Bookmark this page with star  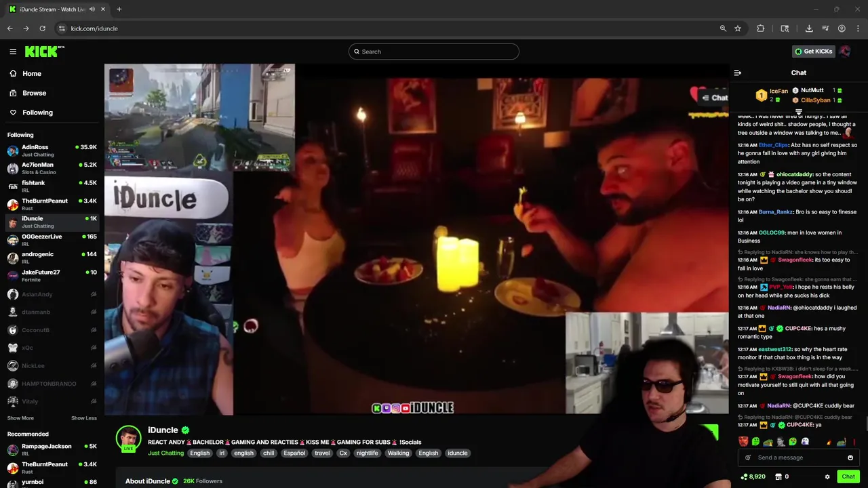click(738, 28)
